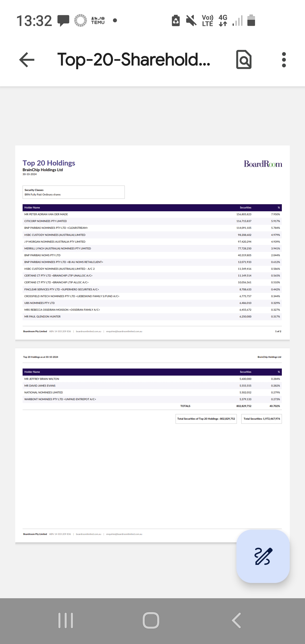Image resolution: width=305 pixels, height=644 pixels.
Task: Tap row FINCLEAR SERVICES SUPERHERO SECURITIES
Action: 152,290
